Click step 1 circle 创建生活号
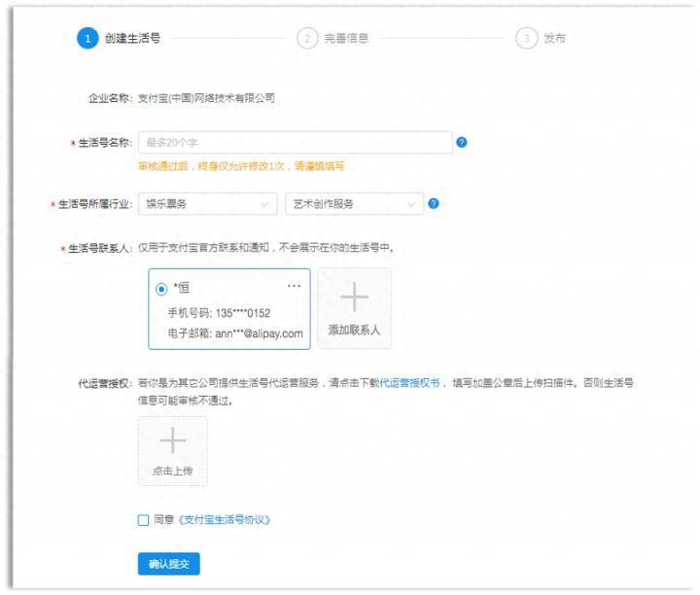Viewport: 700px width, 595px height. coord(87,38)
